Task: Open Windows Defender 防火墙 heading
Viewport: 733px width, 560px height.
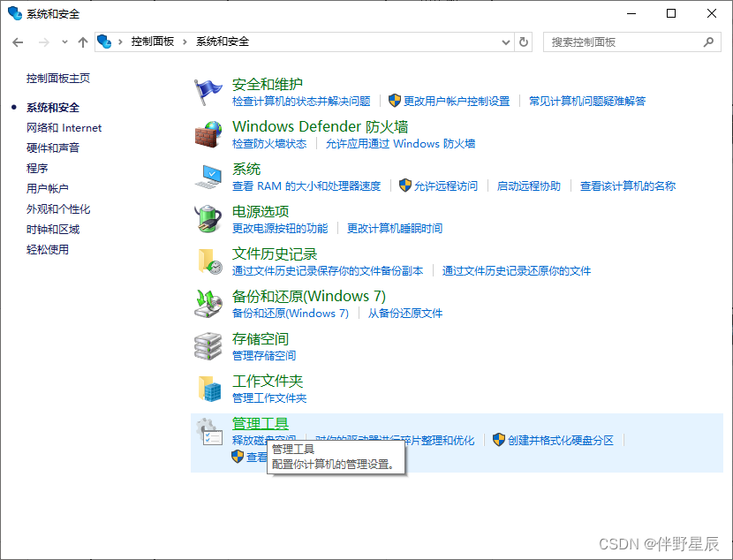Action: pos(321,126)
